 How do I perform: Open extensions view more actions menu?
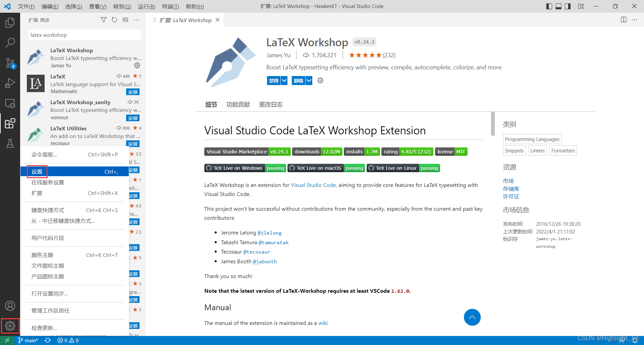click(x=136, y=20)
